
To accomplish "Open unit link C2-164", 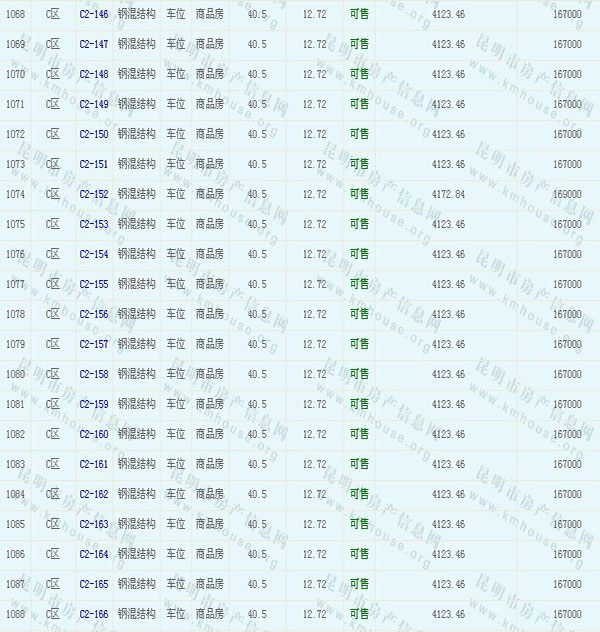I will click(93, 554).
